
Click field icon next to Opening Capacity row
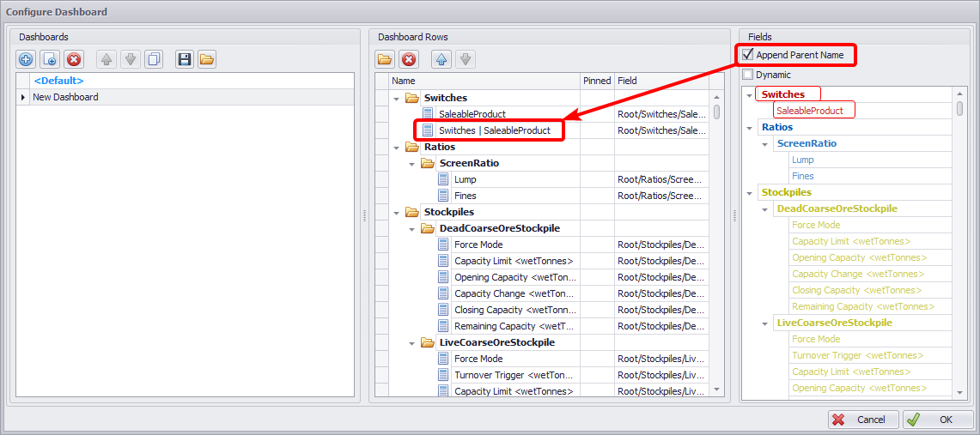[x=443, y=277]
